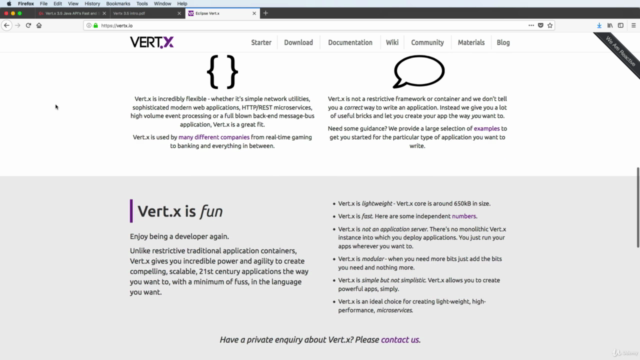Click the speech bubble icon
Screen dimensions: 640x360
click(x=418, y=71)
